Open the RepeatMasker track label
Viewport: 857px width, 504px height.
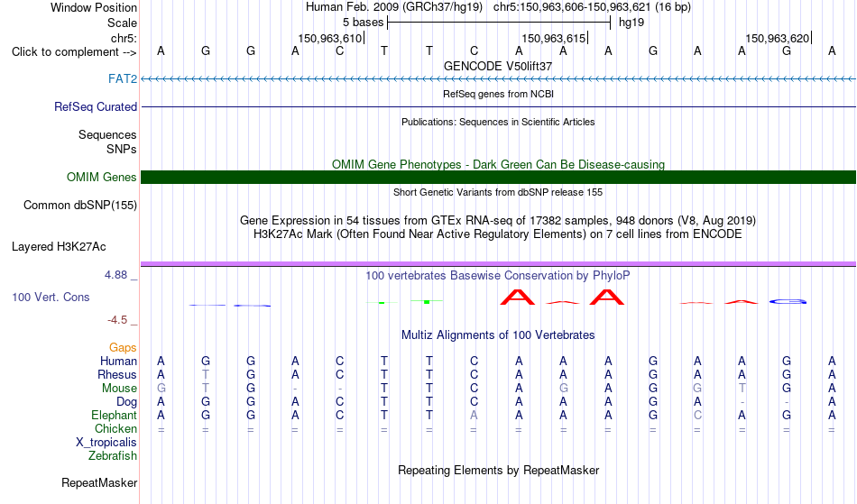click(99, 482)
